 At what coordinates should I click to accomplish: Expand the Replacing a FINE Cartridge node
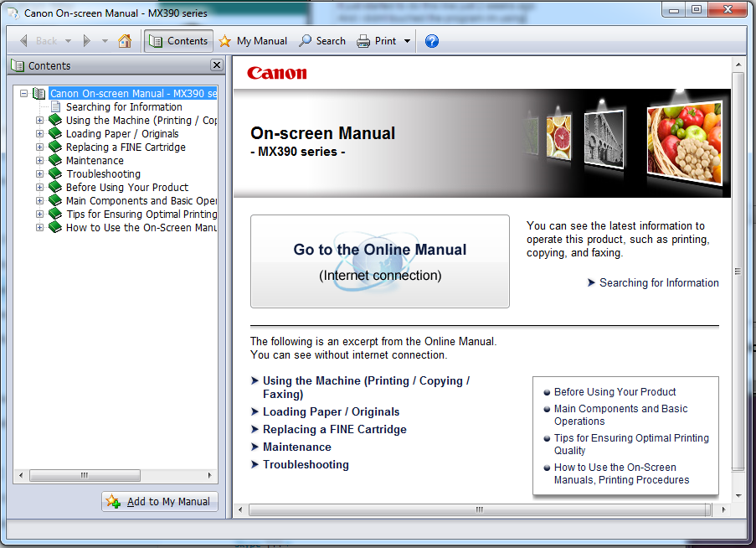coord(40,147)
